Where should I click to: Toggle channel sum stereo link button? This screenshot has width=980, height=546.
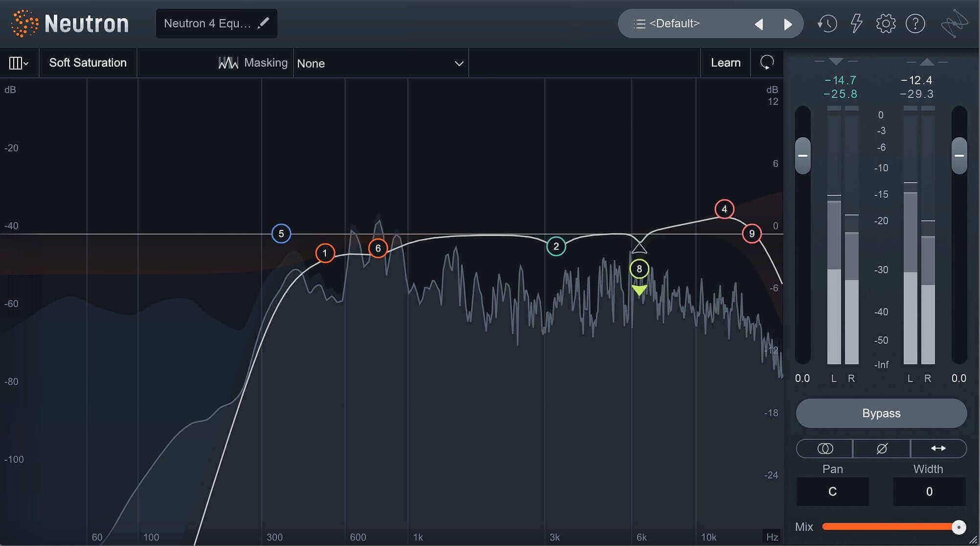[x=824, y=449]
